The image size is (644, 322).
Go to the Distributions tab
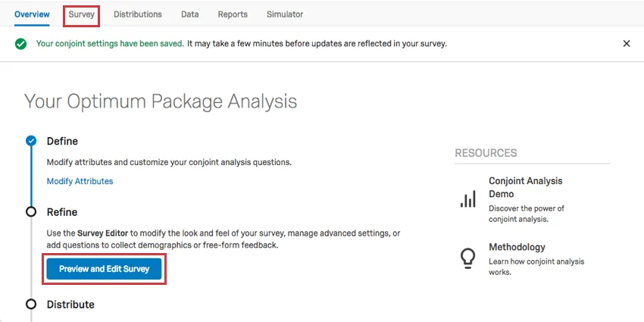[138, 14]
